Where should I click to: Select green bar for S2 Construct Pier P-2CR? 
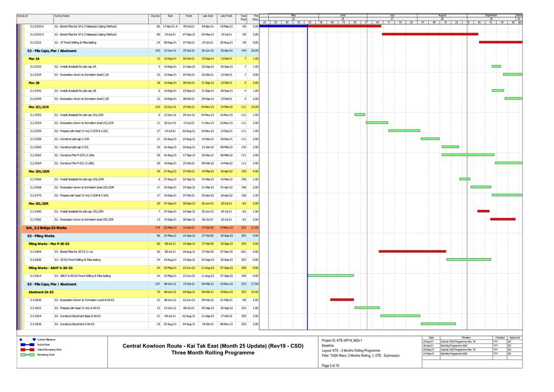[x=468, y=154]
